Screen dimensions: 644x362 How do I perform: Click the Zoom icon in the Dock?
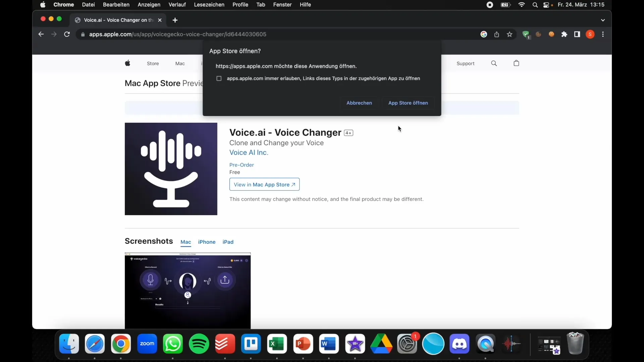click(x=147, y=344)
